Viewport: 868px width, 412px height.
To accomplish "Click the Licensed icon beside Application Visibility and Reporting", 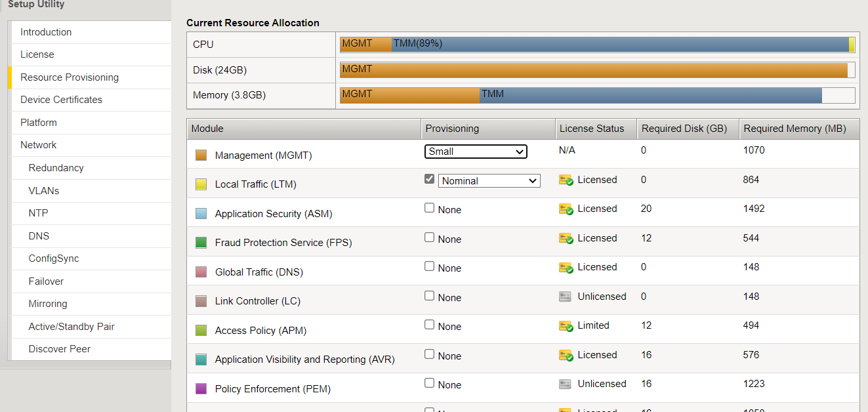I will click(x=566, y=355).
